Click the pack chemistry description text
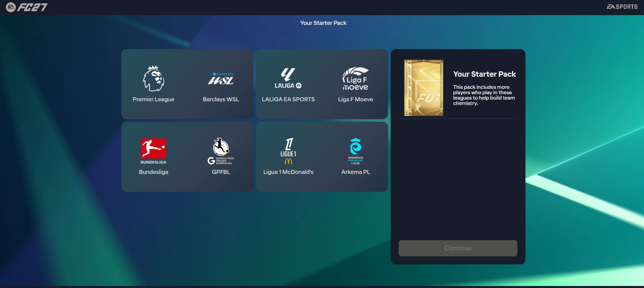 coord(484,95)
